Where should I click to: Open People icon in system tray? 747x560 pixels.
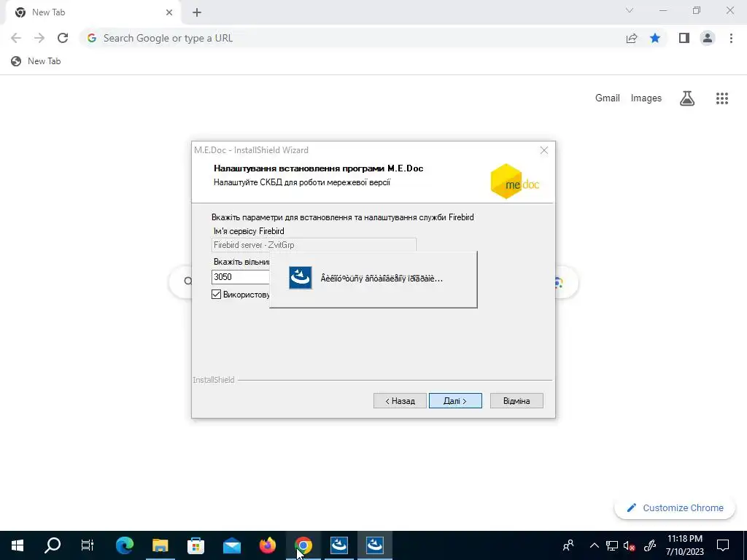(x=568, y=545)
